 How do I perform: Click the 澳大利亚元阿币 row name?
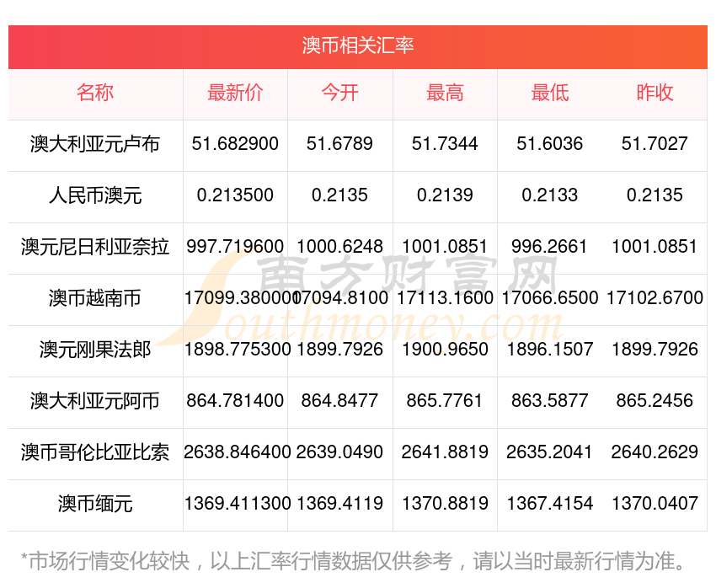click(x=95, y=401)
